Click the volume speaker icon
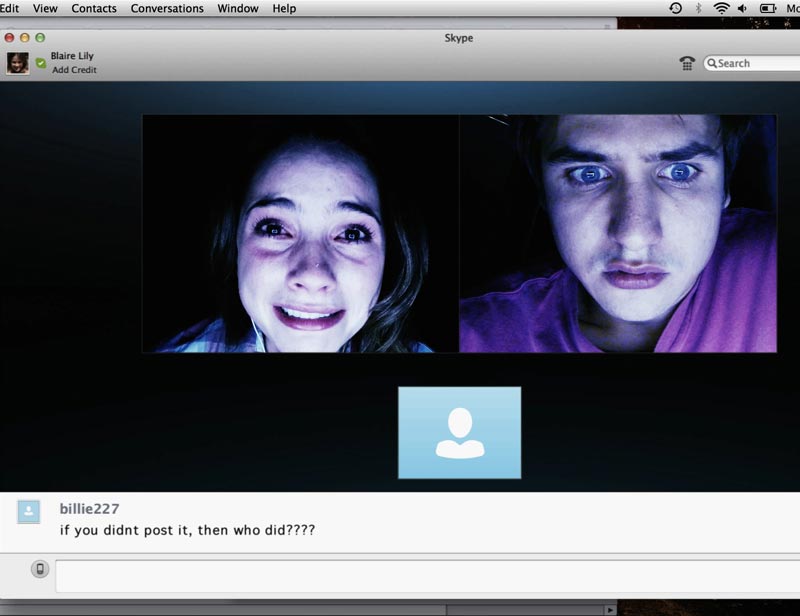800x616 pixels. (x=743, y=8)
